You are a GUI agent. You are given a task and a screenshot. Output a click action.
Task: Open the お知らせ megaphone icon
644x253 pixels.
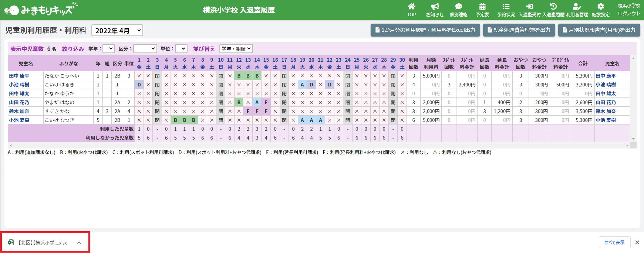(435, 7)
